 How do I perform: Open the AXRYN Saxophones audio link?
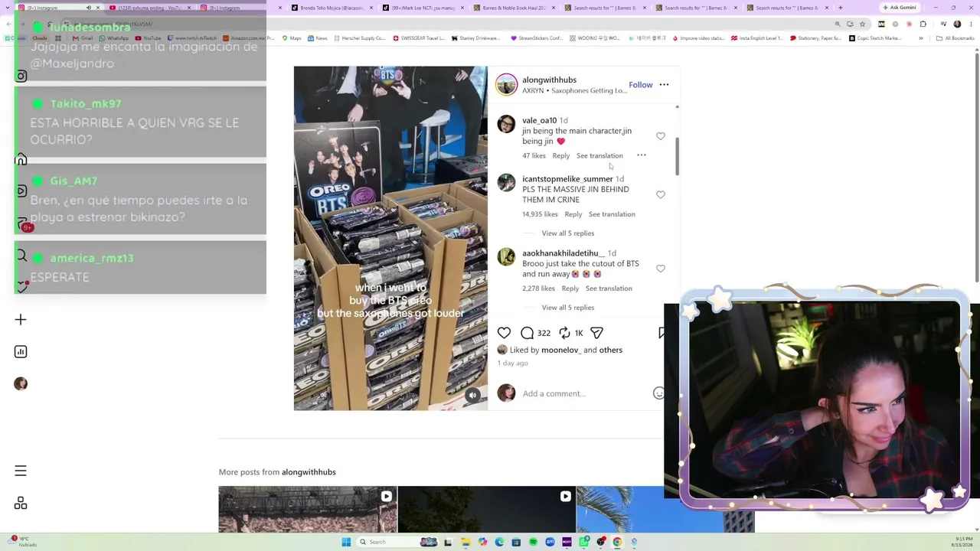click(x=574, y=90)
